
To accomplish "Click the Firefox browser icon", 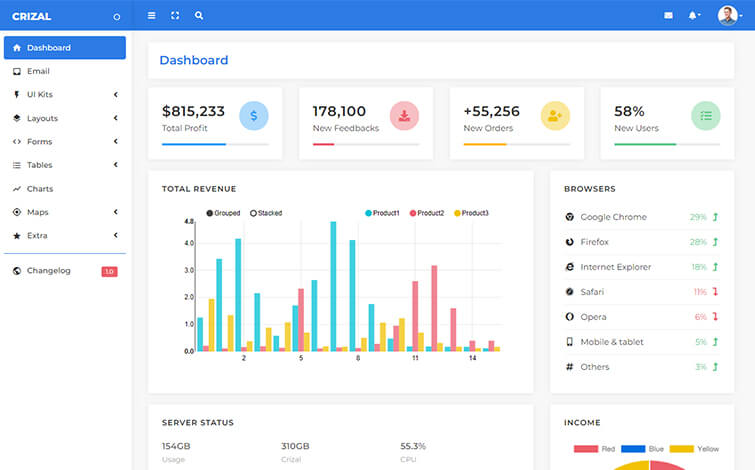I will tap(570, 242).
